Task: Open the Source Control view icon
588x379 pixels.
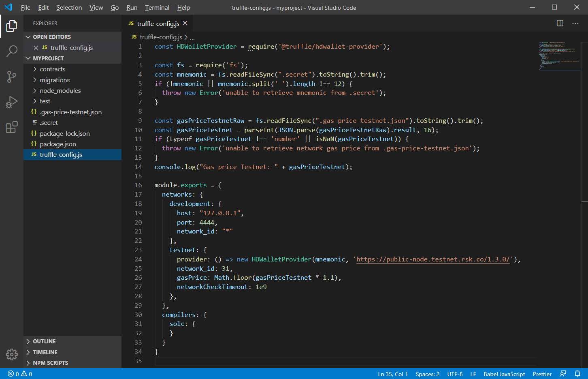Action: (12, 77)
